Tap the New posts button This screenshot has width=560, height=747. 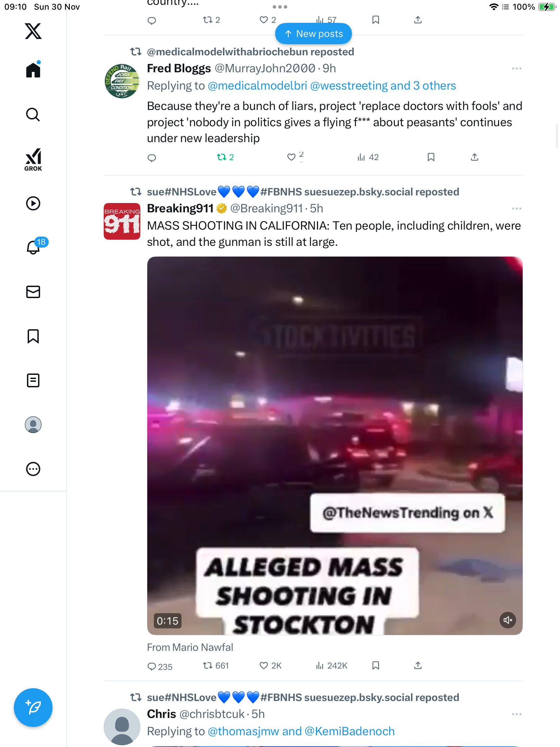tap(314, 34)
